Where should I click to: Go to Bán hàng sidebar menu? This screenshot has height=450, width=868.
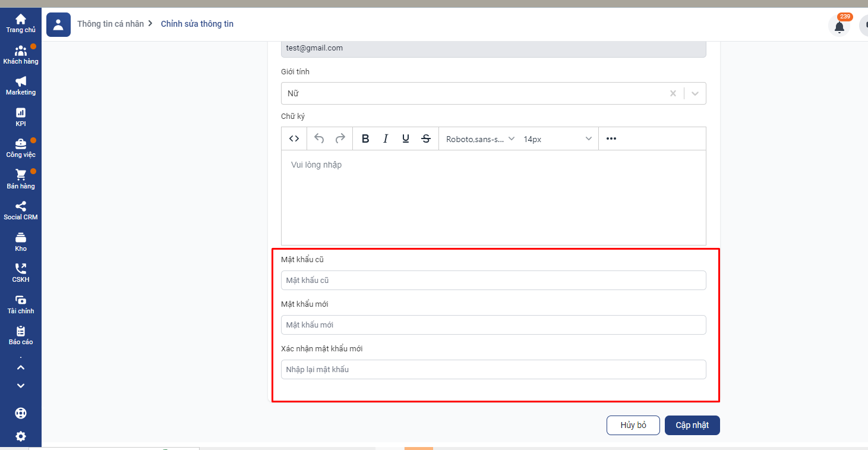(21, 179)
